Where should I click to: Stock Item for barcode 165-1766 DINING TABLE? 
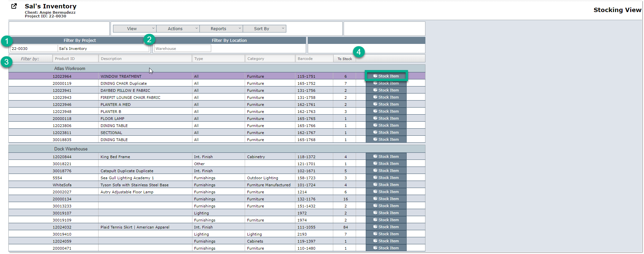(x=386, y=125)
